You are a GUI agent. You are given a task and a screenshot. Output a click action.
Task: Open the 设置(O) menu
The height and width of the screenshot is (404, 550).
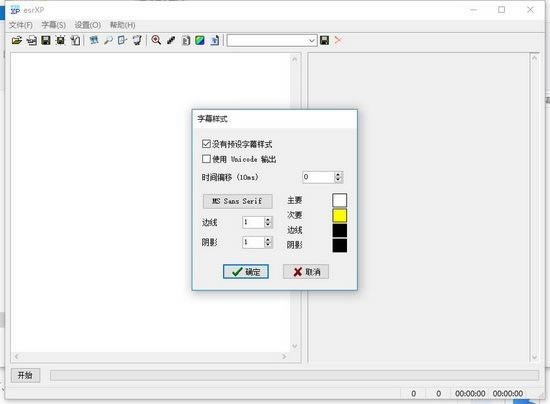[88, 25]
